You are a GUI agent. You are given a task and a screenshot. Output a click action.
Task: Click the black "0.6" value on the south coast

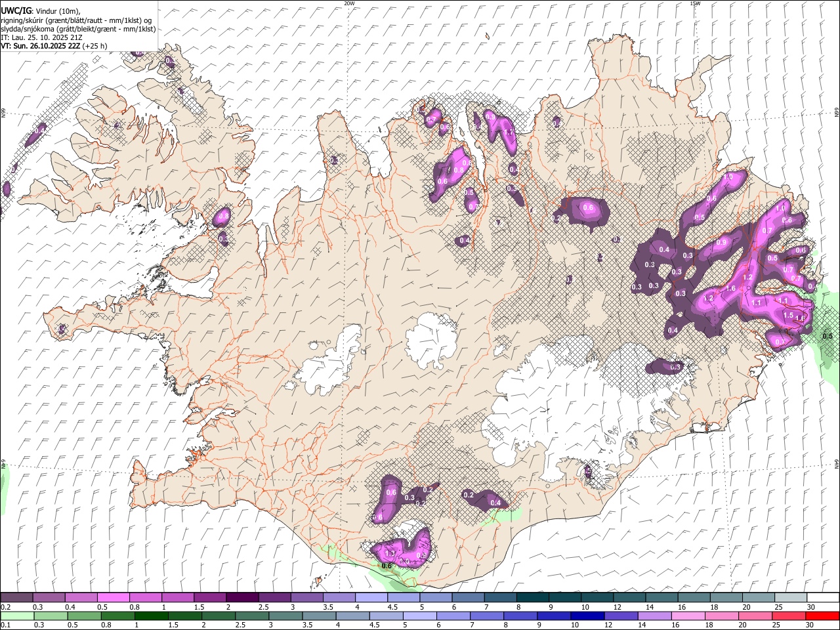pos(387,566)
